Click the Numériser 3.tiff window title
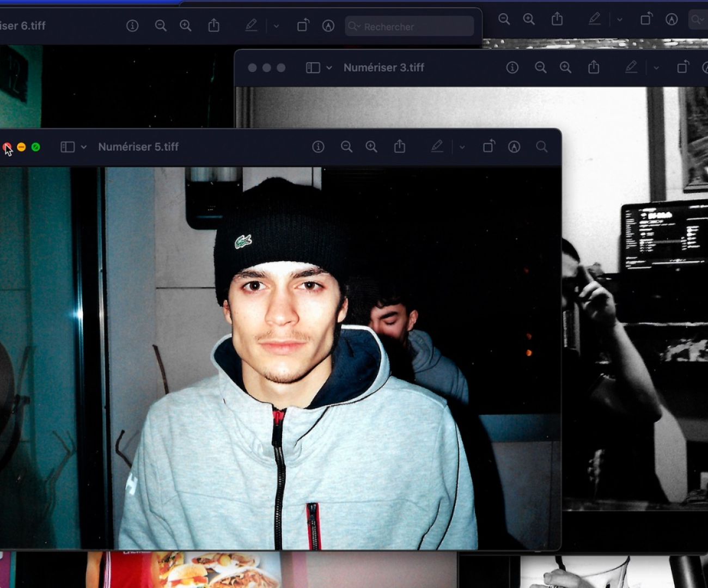Viewport: 708px width, 588px height. click(x=383, y=68)
